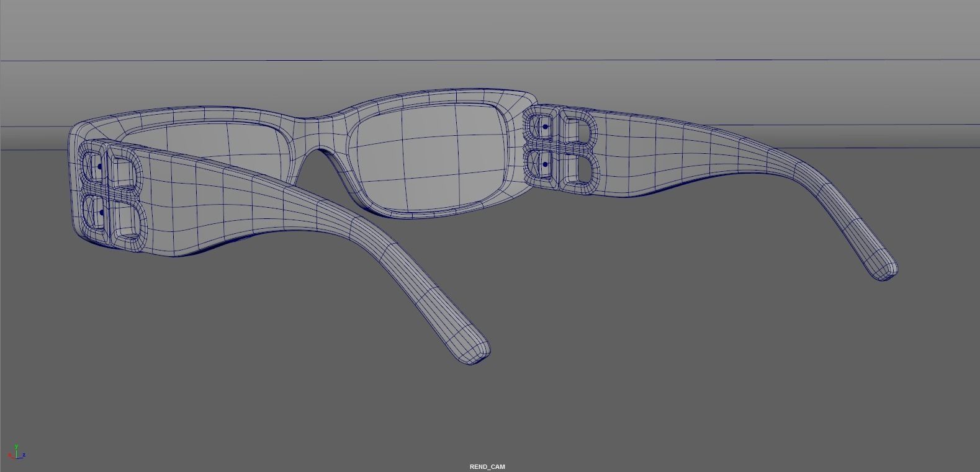This screenshot has height=472, width=980.
Task: Click the XYZ axis orientation gizmo
Action: [17, 452]
